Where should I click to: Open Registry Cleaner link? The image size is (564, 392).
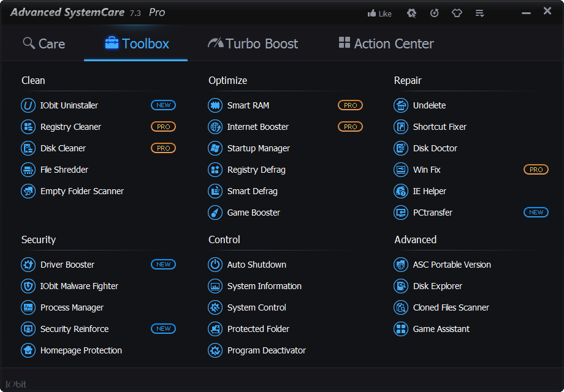click(70, 127)
